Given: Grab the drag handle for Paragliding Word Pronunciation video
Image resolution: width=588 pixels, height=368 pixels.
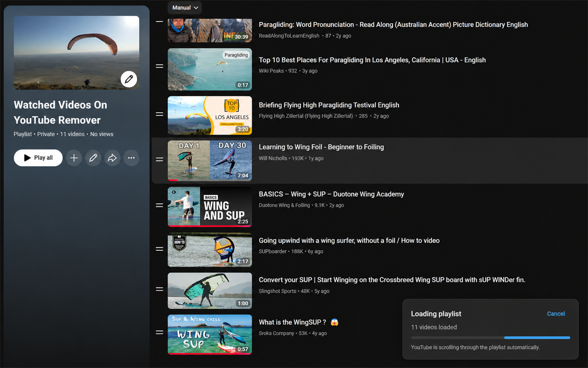Looking at the screenshot, I should click(159, 22).
